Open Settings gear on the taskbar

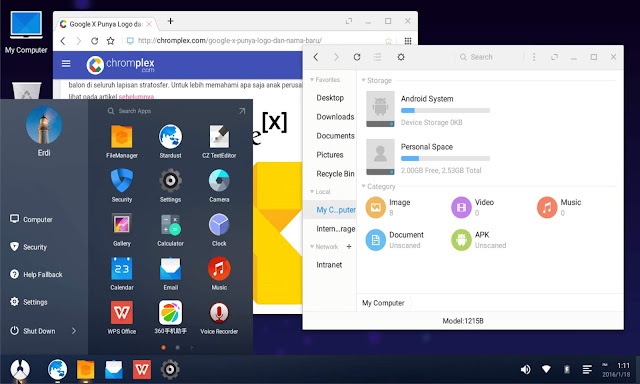(170, 370)
